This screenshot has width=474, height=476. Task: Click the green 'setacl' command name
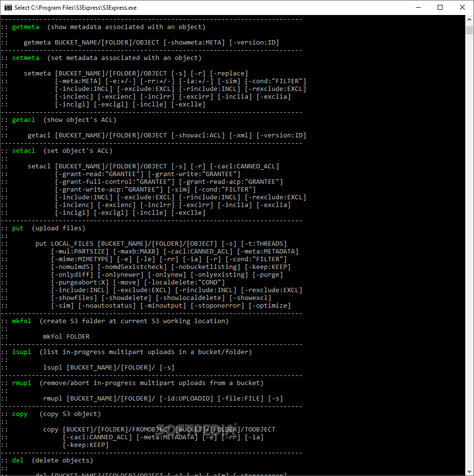(x=23, y=151)
